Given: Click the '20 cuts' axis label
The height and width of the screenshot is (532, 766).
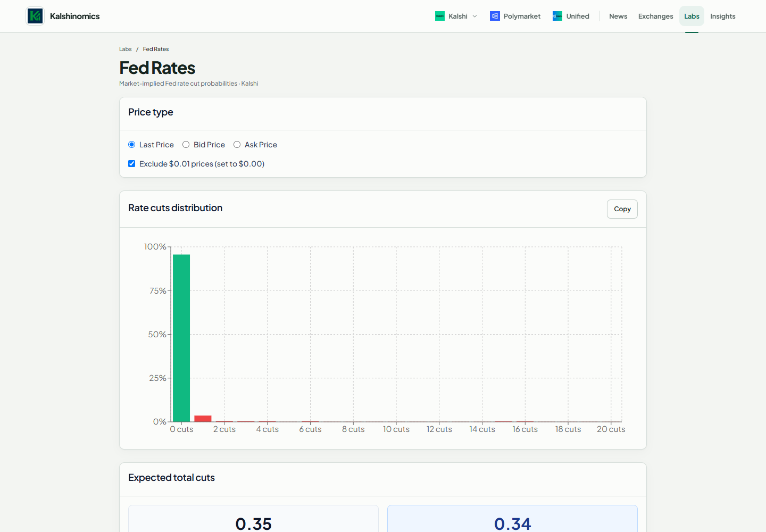Looking at the screenshot, I should coord(611,429).
